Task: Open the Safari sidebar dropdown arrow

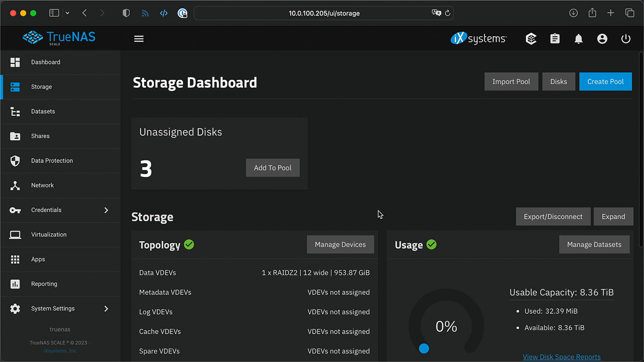Action: 67,13
